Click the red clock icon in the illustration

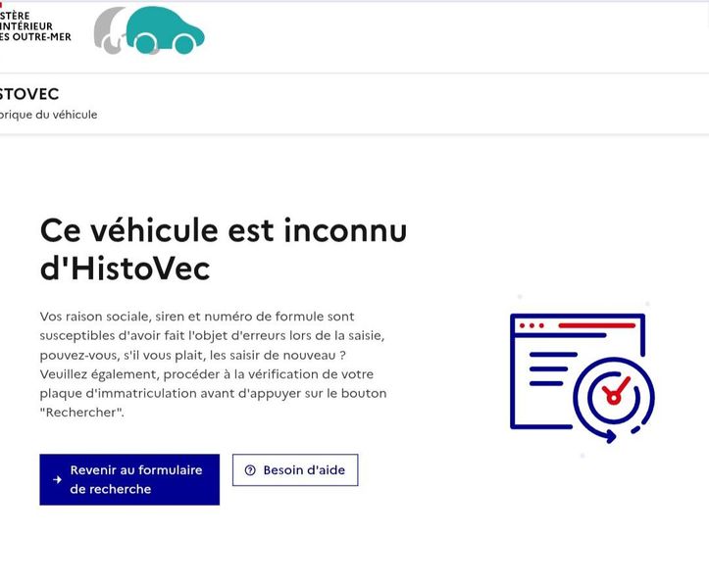[614, 394]
